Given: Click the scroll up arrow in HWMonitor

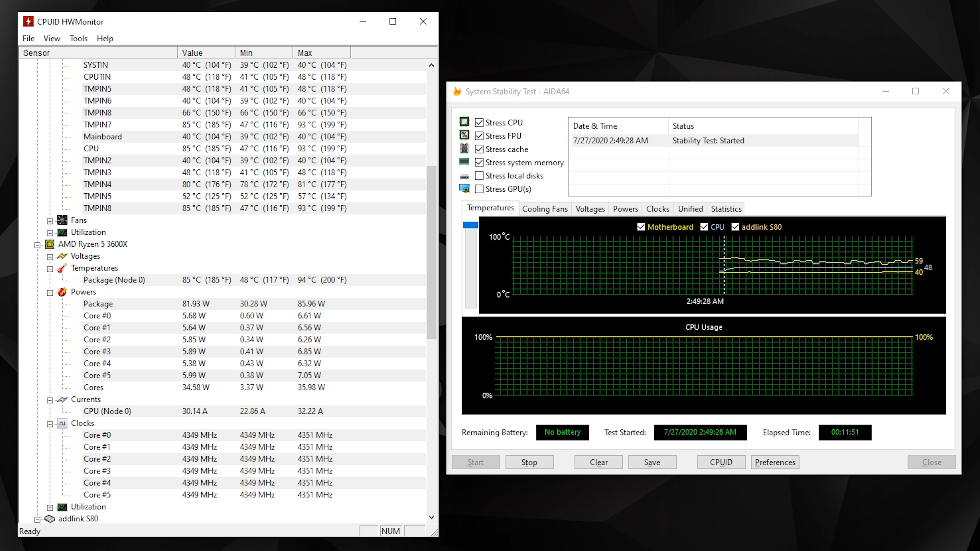Looking at the screenshot, I should point(431,65).
